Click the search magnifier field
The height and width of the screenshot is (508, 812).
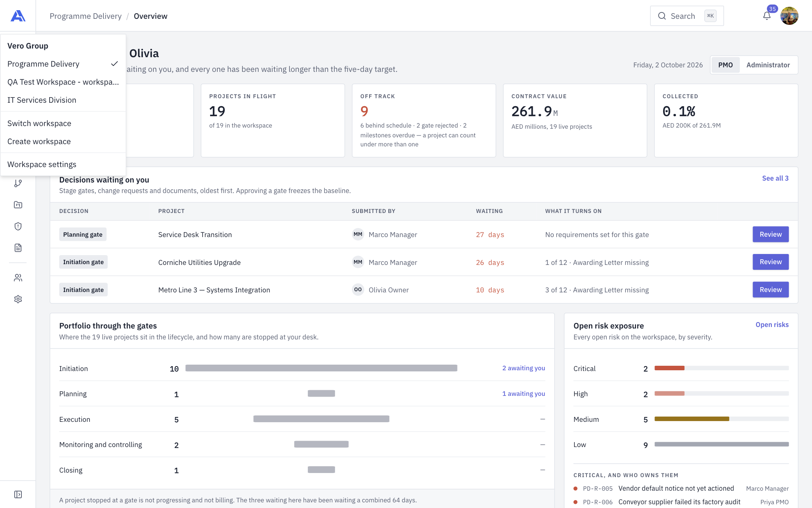[x=687, y=16]
